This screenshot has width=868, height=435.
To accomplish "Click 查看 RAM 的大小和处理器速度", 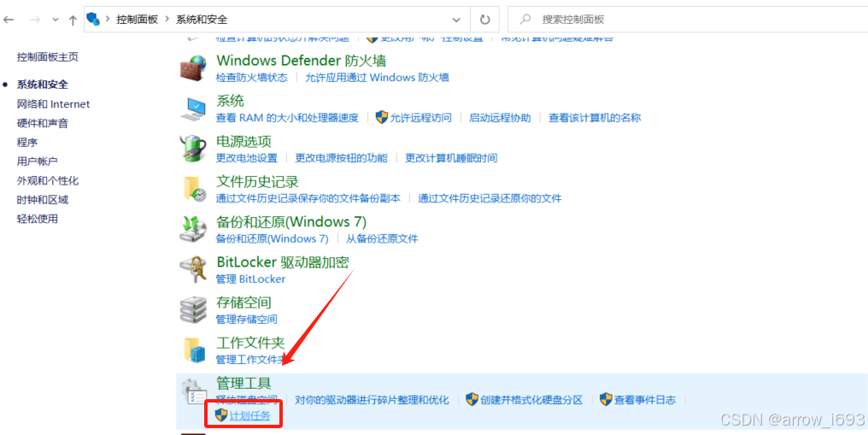I will click(287, 118).
